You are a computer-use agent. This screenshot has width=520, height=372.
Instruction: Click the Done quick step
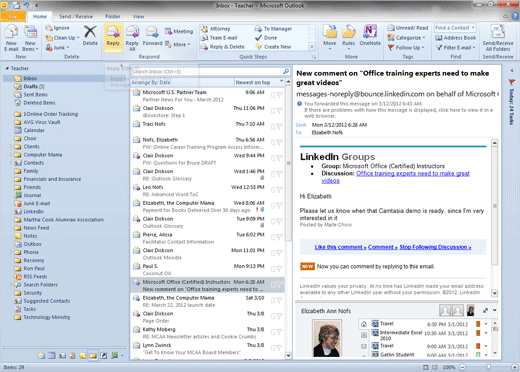click(266, 38)
